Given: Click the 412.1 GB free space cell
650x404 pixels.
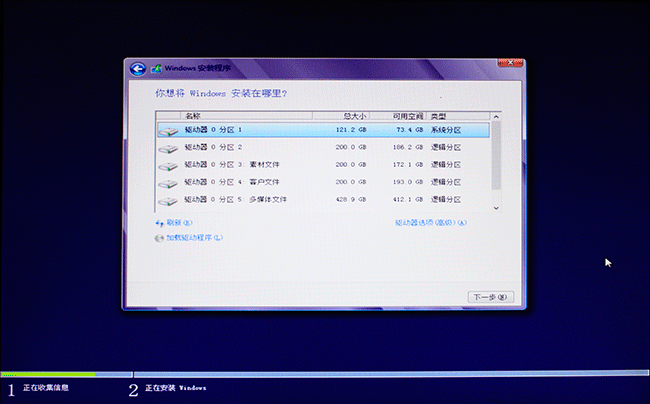Looking at the screenshot, I should coord(407,199).
